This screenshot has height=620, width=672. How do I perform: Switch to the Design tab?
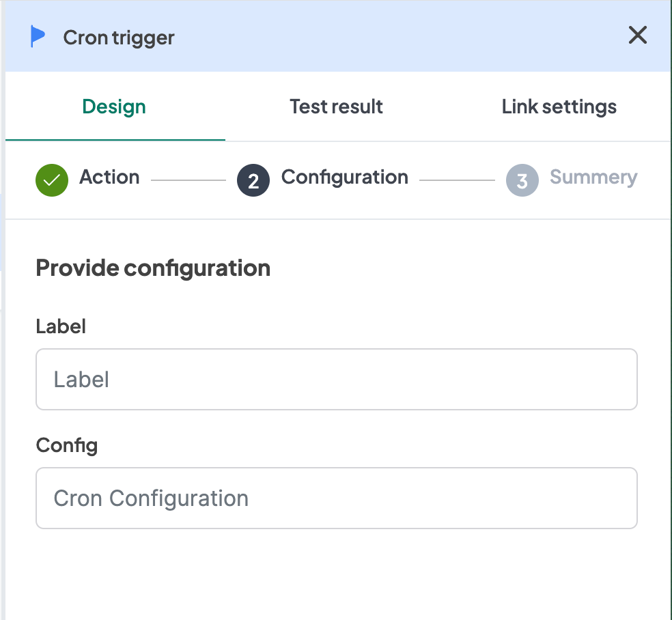pyautogui.click(x=114, y=107)
